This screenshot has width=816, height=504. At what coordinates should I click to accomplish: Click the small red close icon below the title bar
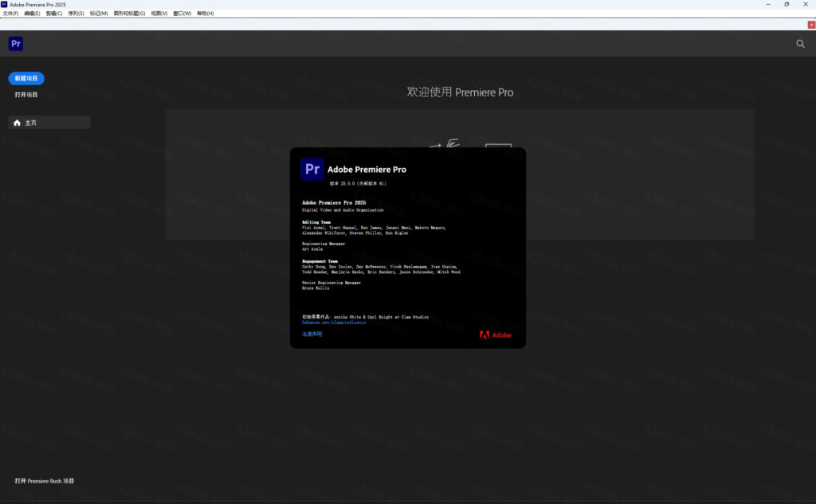click(x=811, y=25)
